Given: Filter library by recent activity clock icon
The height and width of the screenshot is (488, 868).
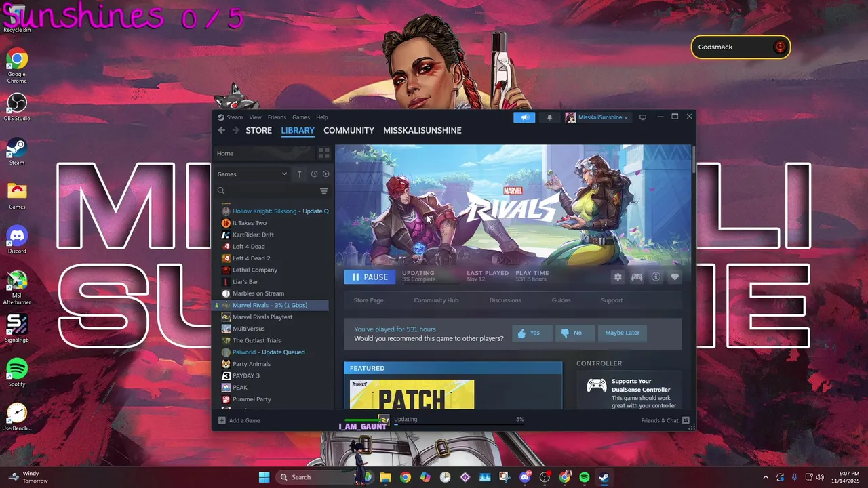Looking at the screenshot, I should click(x=314, y=174).
